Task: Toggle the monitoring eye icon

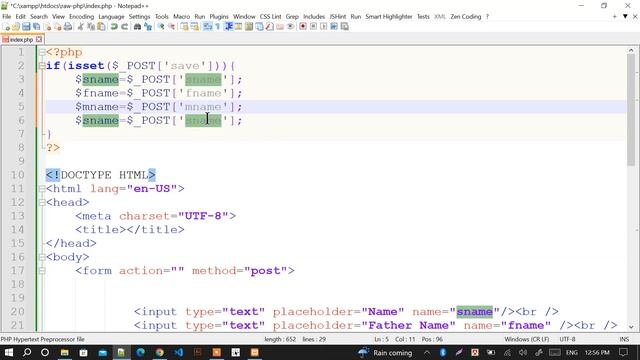Action: coord(290,27)
